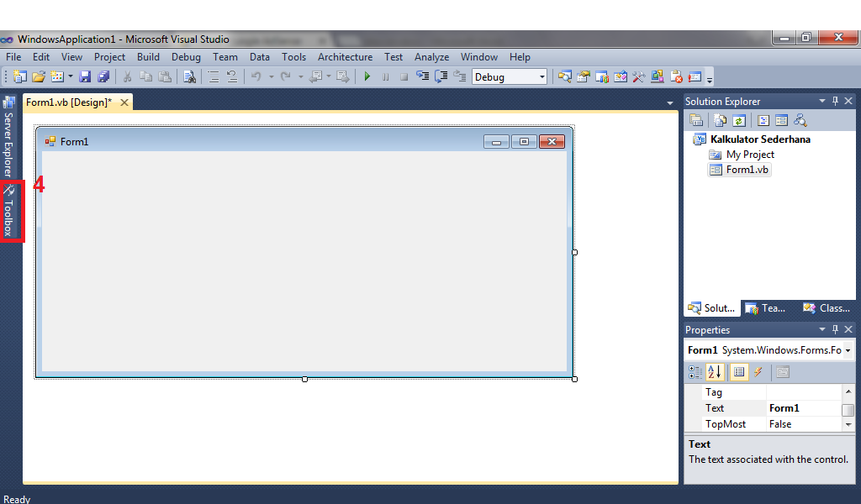Open Add New Item dropdown arrow

point(71,76)
